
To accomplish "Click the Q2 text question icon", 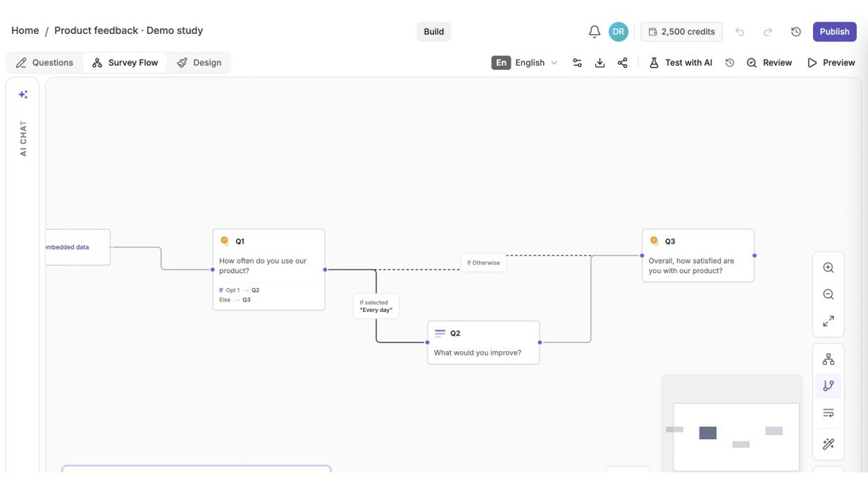I will tap(440, 333).
